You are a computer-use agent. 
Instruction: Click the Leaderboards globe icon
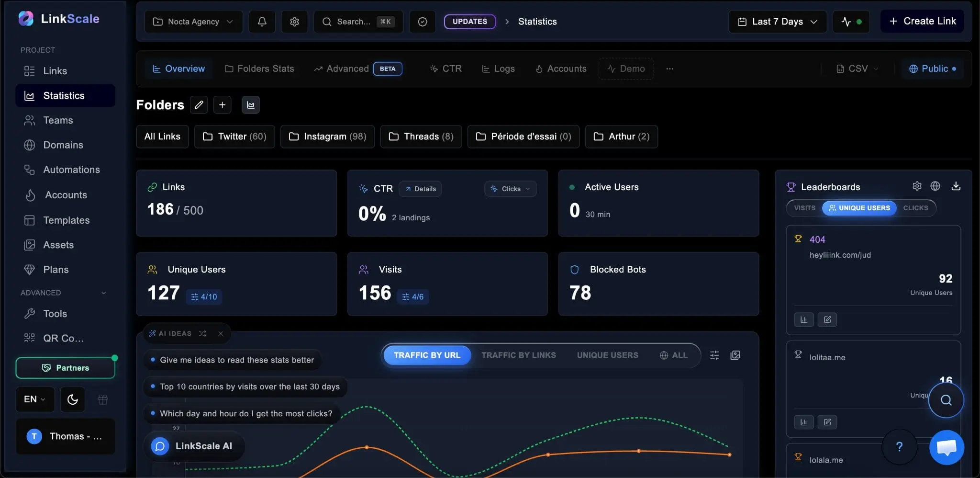[935, 186]
